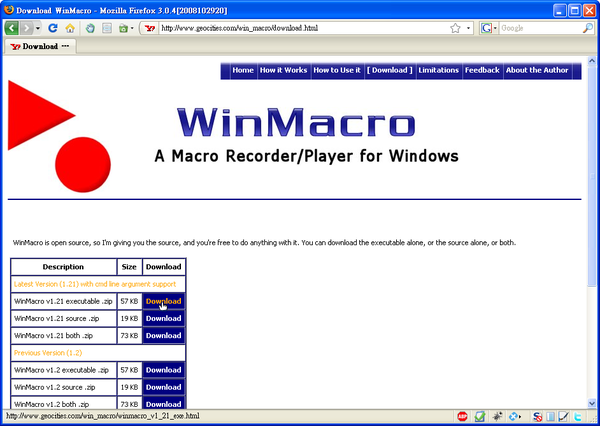Click the WinMacro title logo

coord(296,122)
